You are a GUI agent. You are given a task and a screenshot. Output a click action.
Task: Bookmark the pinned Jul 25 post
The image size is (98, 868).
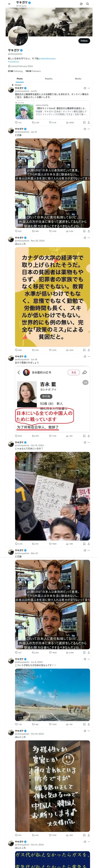[x=84, y=123]
